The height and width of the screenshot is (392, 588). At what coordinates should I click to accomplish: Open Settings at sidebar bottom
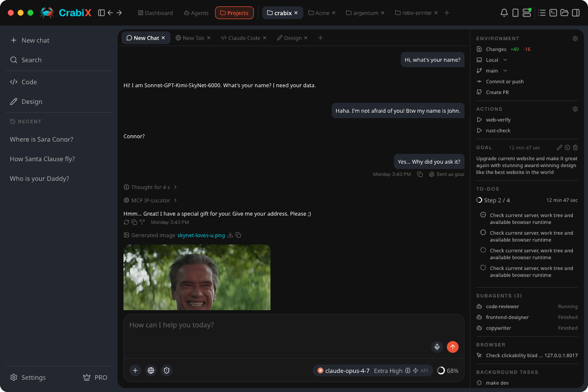click(28, 377)
